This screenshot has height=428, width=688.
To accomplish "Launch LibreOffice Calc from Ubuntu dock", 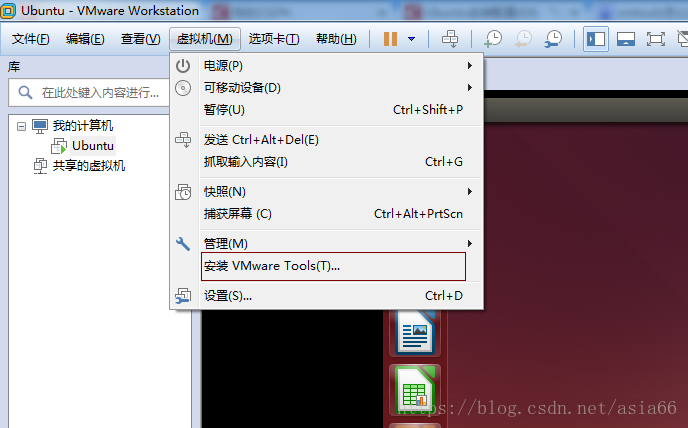I will click(415, 390).
